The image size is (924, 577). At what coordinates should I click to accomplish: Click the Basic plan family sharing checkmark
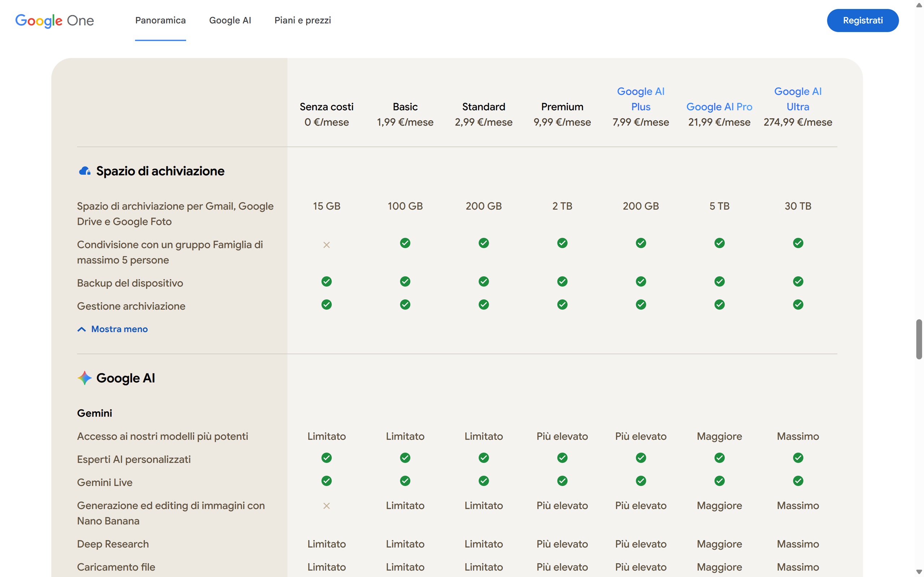405,243
